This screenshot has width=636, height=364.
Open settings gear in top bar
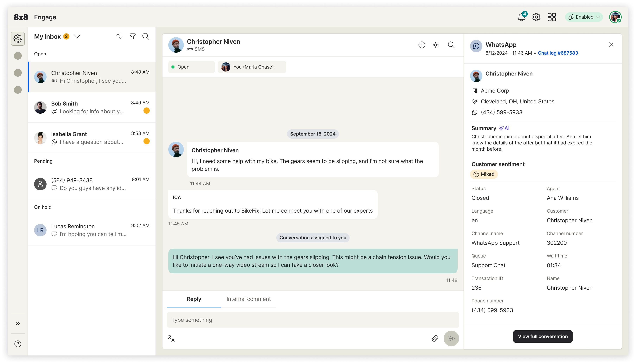coord(536,17)
